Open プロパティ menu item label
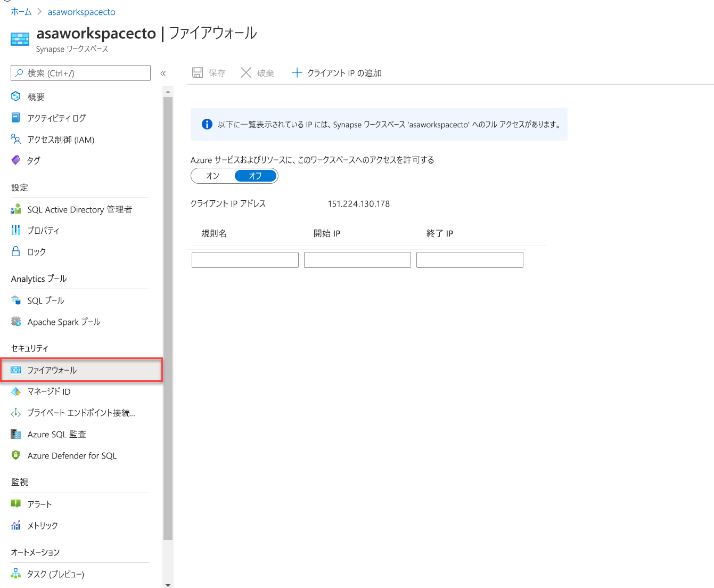This screenshot has height=588, width=714. click(44, 231)
